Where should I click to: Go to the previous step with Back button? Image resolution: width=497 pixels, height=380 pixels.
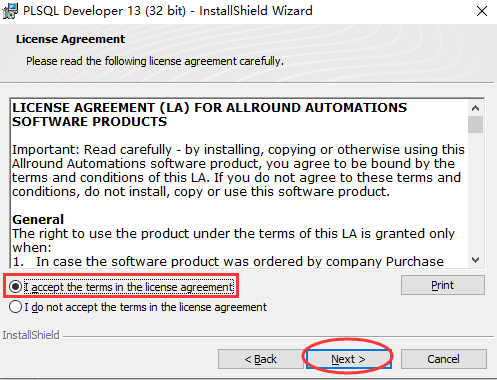coord(260,359)
